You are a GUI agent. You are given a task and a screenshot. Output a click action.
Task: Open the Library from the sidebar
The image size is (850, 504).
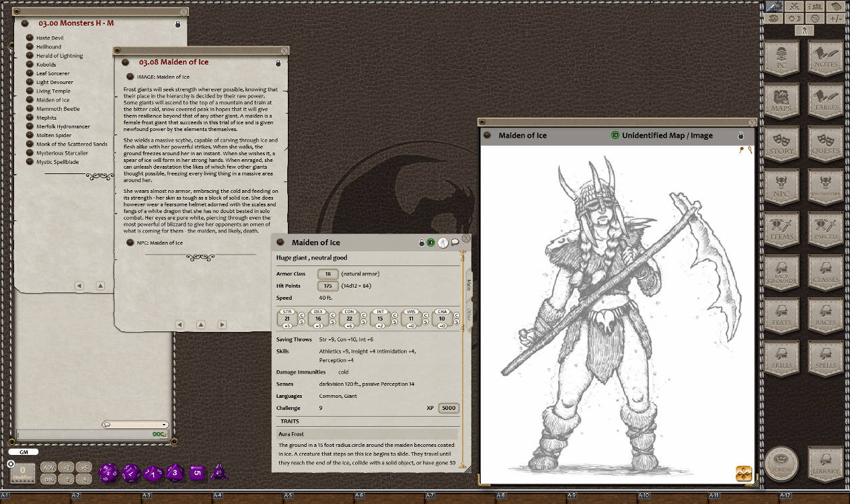(x=825, y=465)
